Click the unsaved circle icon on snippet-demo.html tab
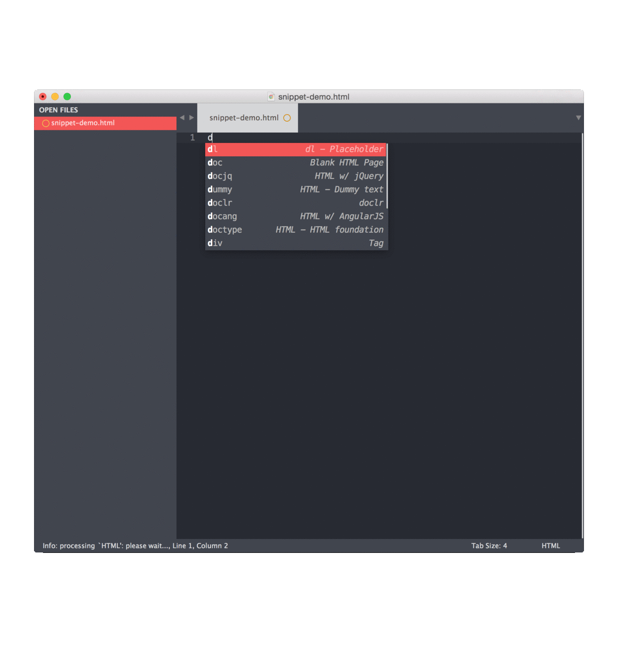This screenshot has height=672, width=618. (287, 118)
